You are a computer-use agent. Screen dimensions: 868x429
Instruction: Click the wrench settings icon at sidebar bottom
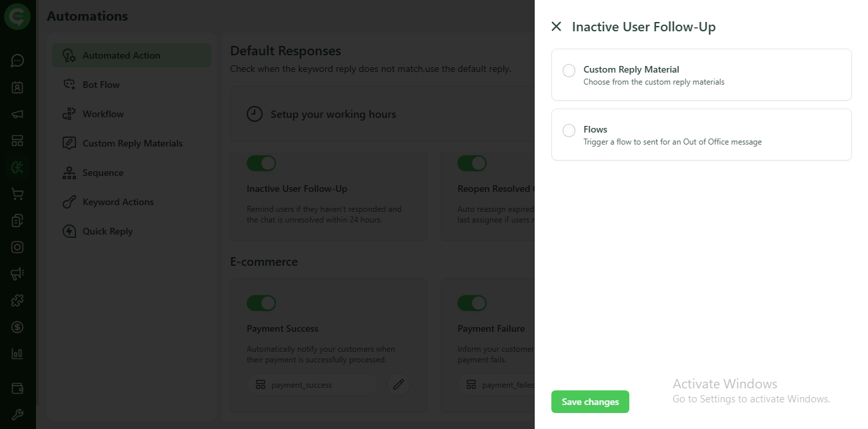[17, 414]
